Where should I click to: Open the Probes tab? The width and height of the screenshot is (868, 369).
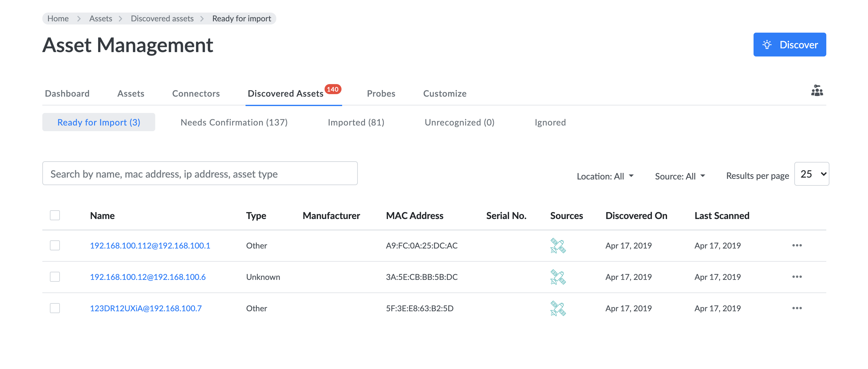[381, 94]
